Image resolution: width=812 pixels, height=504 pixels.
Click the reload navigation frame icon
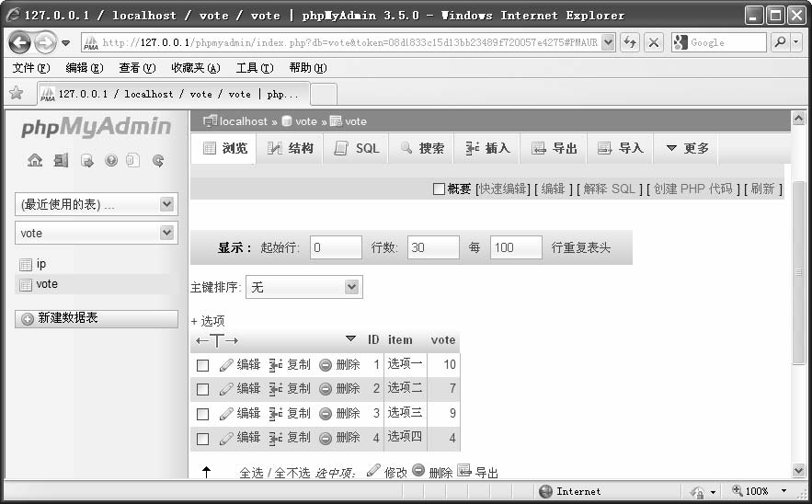(x=158, y=161)
